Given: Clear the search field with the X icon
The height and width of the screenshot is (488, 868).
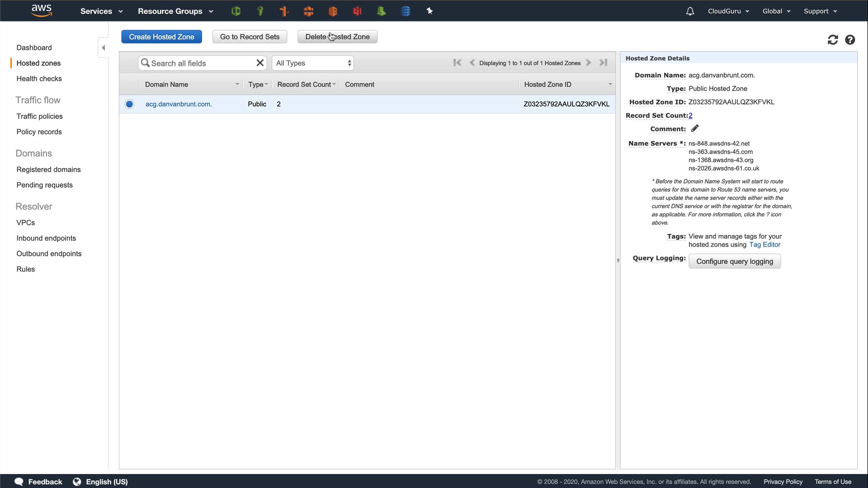Looking at the screenshot, I should coord(260,63).
